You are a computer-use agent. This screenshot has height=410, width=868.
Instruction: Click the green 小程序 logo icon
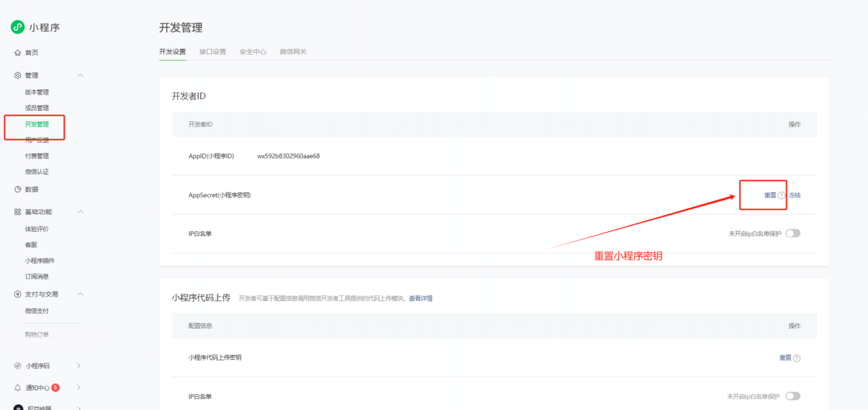[17, 27]
